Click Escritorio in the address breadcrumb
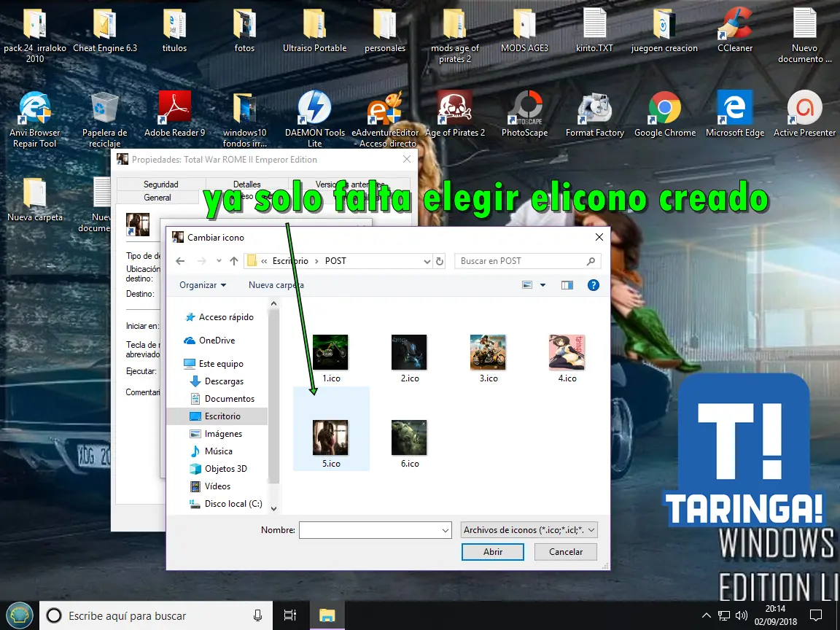 (x=290, y=261)
